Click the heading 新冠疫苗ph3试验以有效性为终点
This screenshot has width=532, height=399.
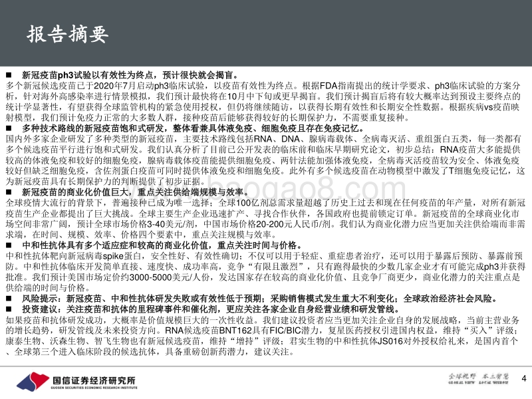coord(89,74)
